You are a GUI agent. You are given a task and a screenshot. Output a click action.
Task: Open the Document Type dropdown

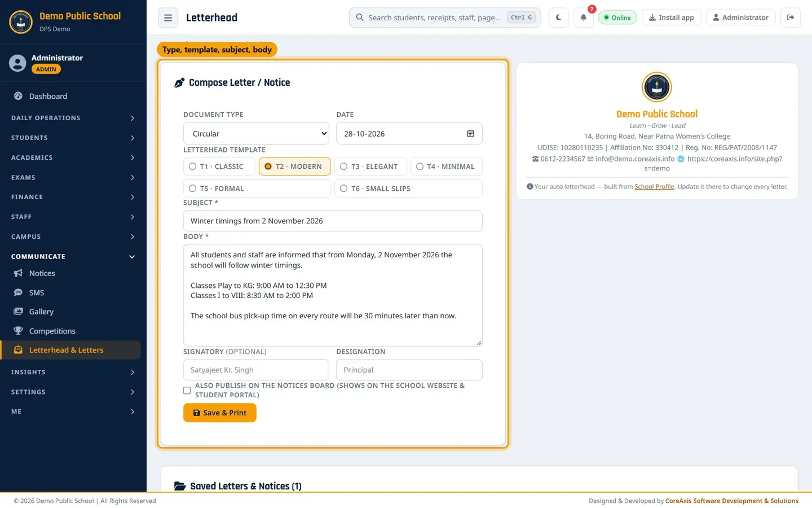[x=256, y=134]
